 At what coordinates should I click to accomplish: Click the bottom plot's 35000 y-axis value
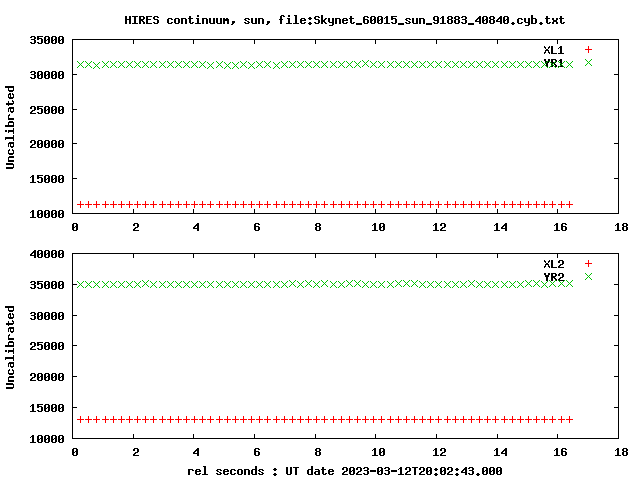point(47,285)
